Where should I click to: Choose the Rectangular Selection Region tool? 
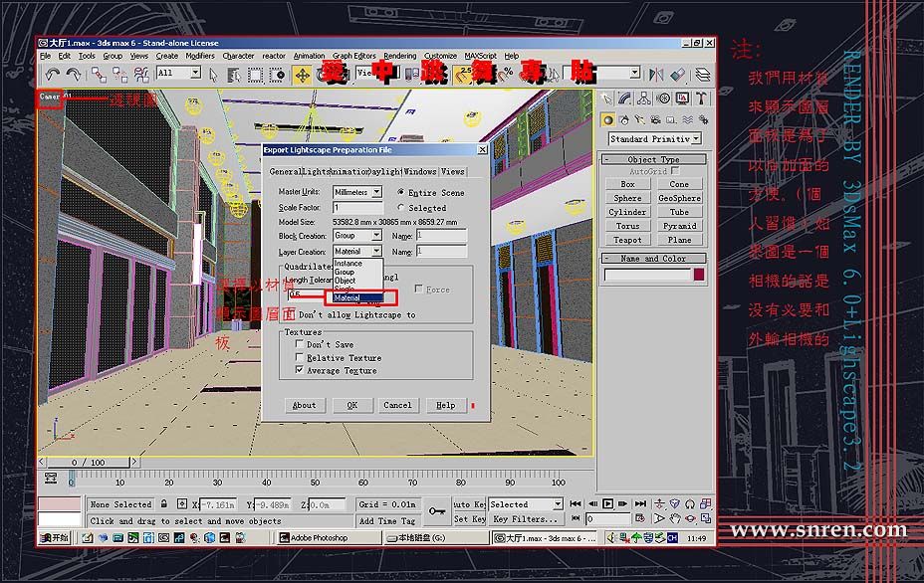click(x=255, y=75)
